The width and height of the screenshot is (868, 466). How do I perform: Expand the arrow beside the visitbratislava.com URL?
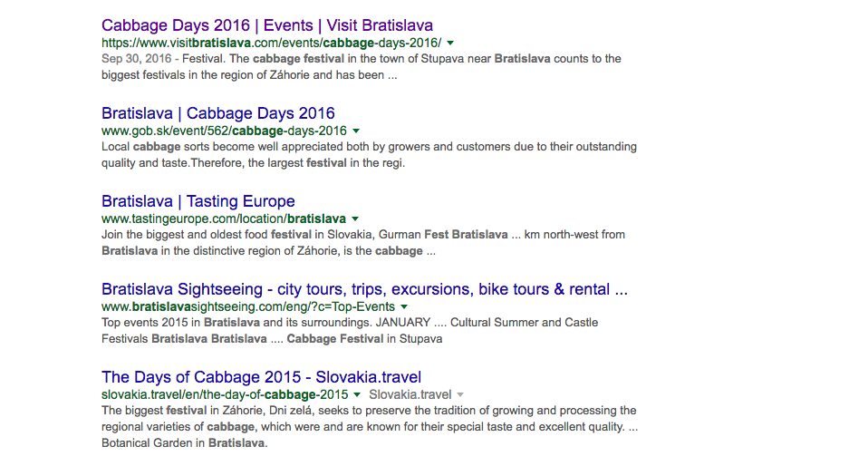(450, 43)
